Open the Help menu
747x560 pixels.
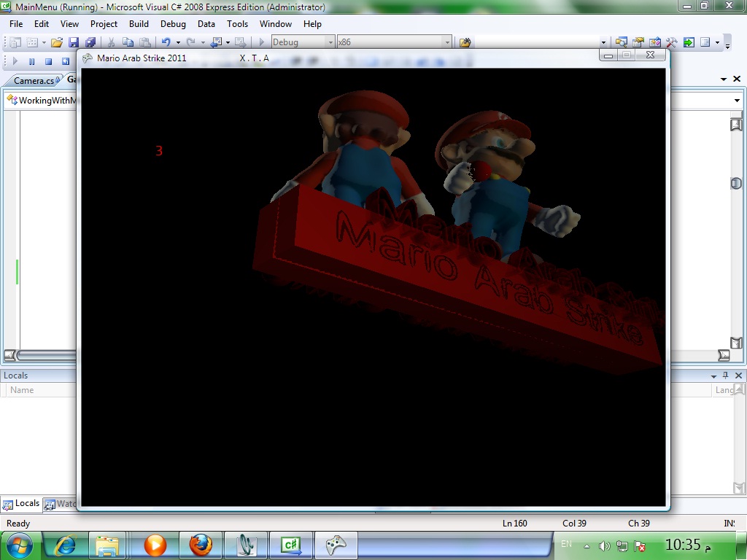click(x=312, y=24)
